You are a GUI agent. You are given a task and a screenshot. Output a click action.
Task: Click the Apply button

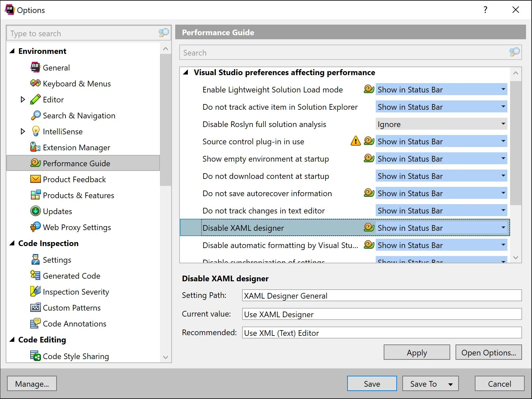click(x=417, y=352)
